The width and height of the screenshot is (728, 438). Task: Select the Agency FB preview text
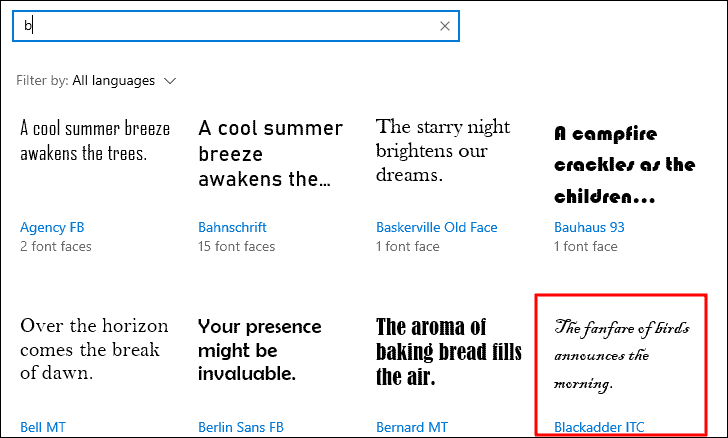[x=95, y=141]
